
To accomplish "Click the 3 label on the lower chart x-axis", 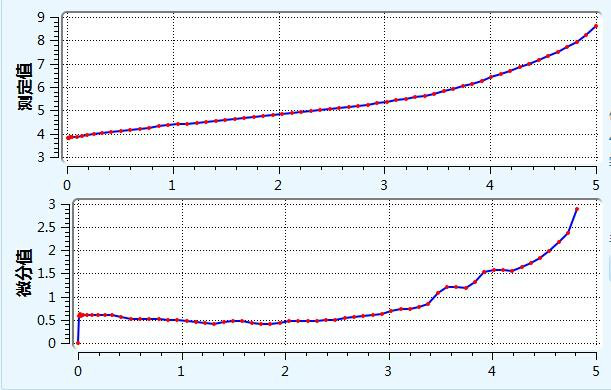I will [388, 371].
